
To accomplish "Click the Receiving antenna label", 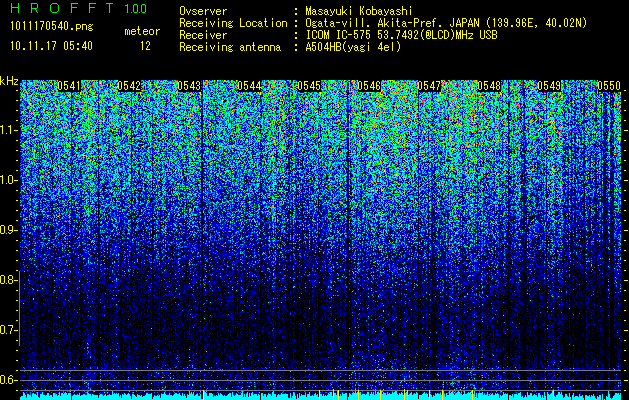I will point(230,47).
